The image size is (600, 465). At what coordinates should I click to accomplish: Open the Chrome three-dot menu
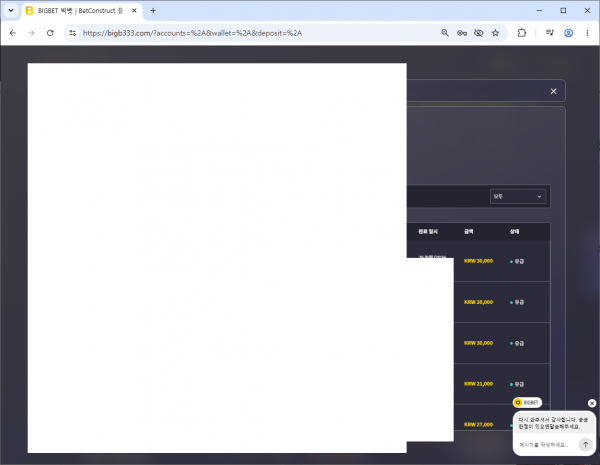(x=587, y=33)
